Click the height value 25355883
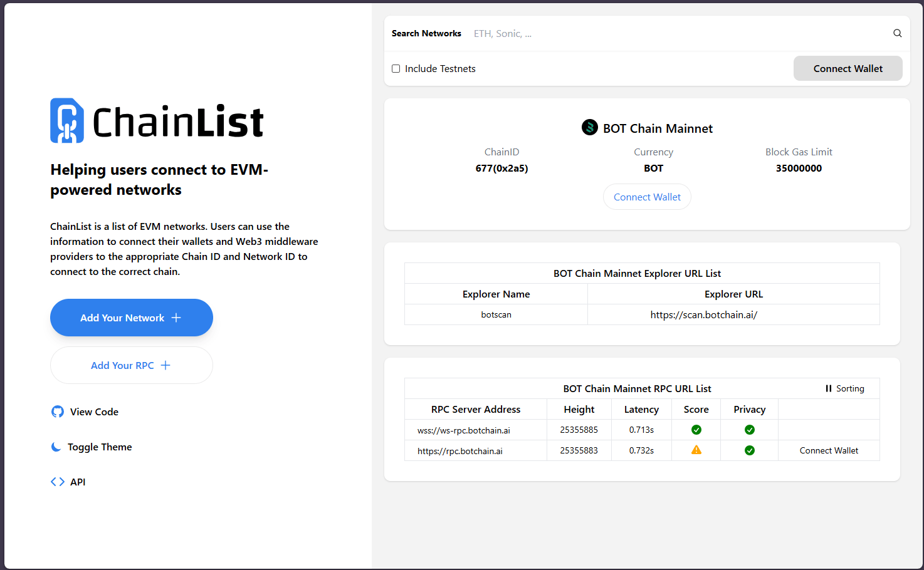The height and width of the screenshot is (570, 924). click(x=579, y=450)
